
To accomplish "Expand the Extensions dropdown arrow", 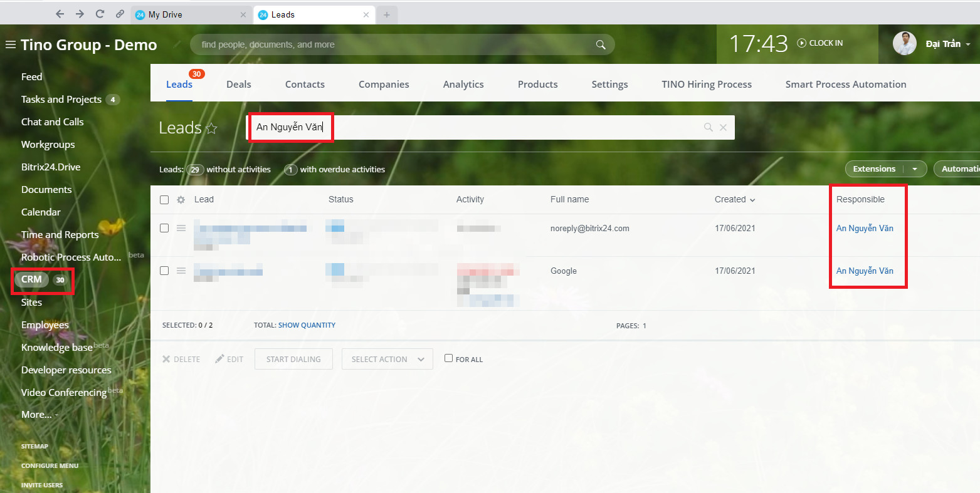I will 915,169.
